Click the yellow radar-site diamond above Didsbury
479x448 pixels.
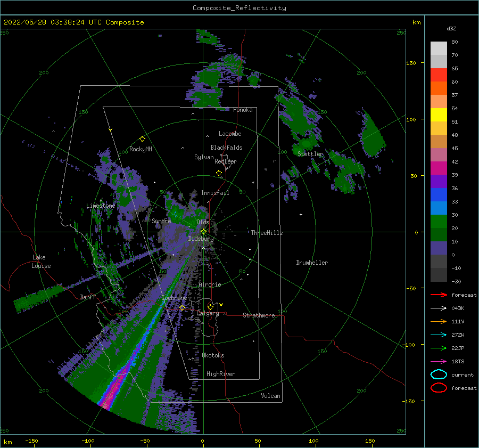[x=203, y=232]
